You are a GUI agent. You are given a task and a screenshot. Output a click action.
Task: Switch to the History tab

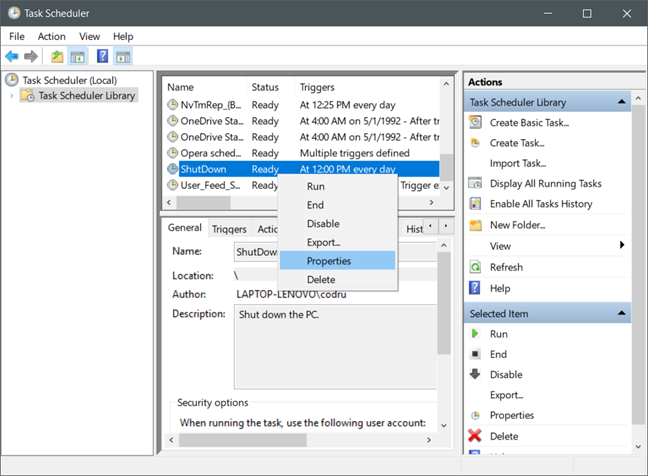(414, 229)
